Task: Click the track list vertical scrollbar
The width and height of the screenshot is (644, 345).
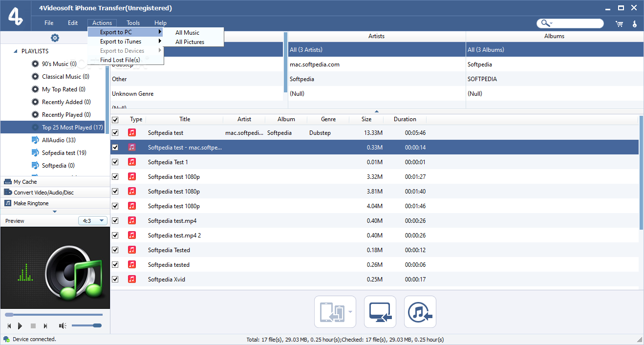Action: (641, 172)
